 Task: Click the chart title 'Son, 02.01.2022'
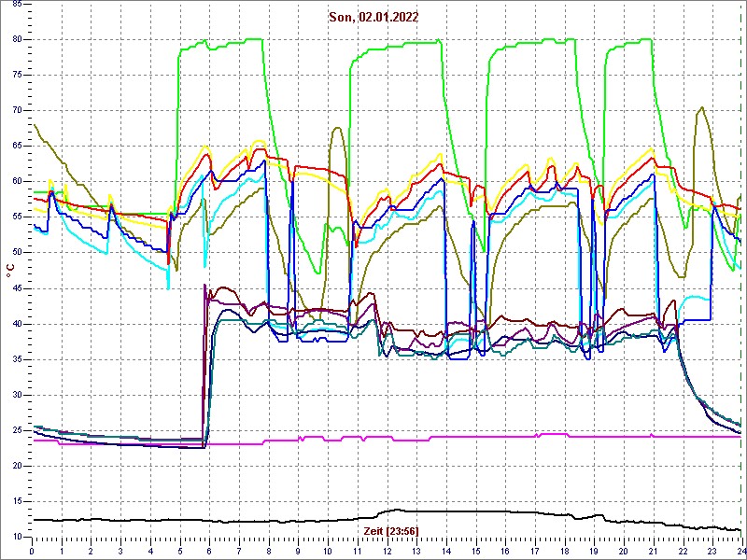[x=373, y=18]
